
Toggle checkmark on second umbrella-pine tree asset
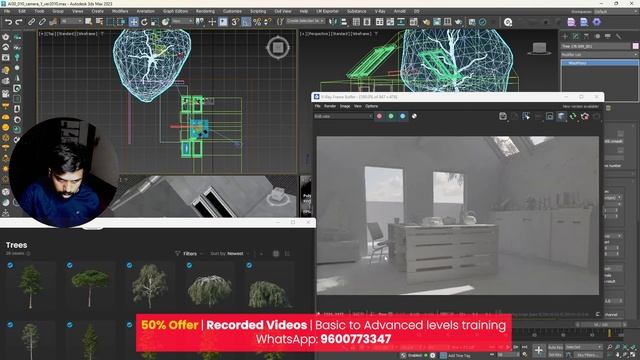pos(70,265)
